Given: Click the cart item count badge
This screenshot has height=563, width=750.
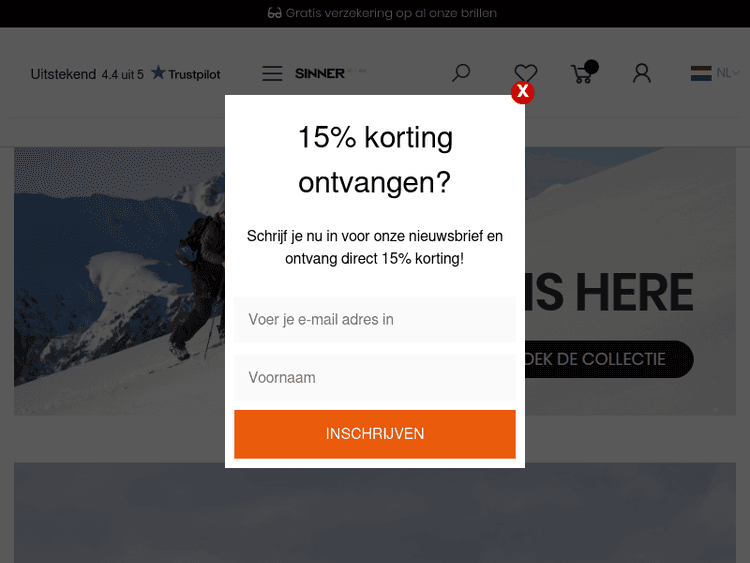Looking at the screenshot, I should (591, 66).
